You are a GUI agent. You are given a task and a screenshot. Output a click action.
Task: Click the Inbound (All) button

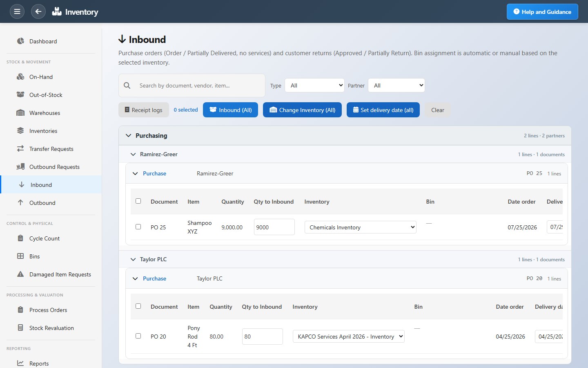pos(230,110)
